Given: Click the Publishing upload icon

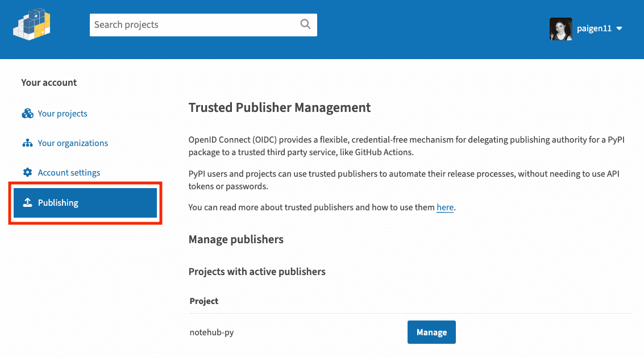Looking at the screenshot, I should click(x=27, y=202).
